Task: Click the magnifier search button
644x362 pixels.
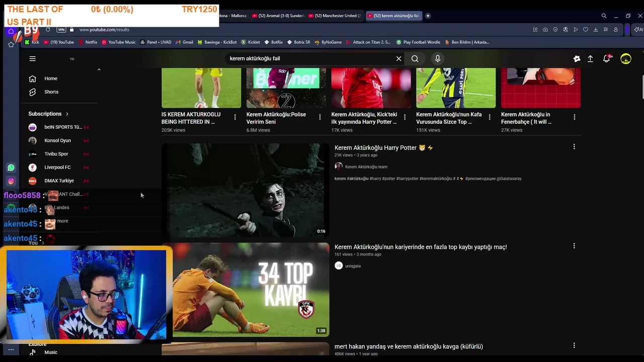Action: pyautogui.click(x=415, y=59)
